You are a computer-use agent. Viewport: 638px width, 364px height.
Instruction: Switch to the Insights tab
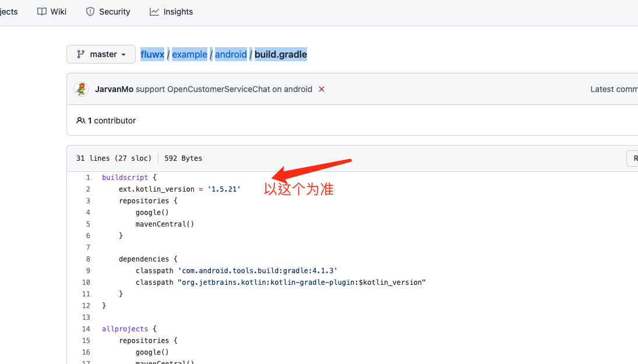point(171,11)
